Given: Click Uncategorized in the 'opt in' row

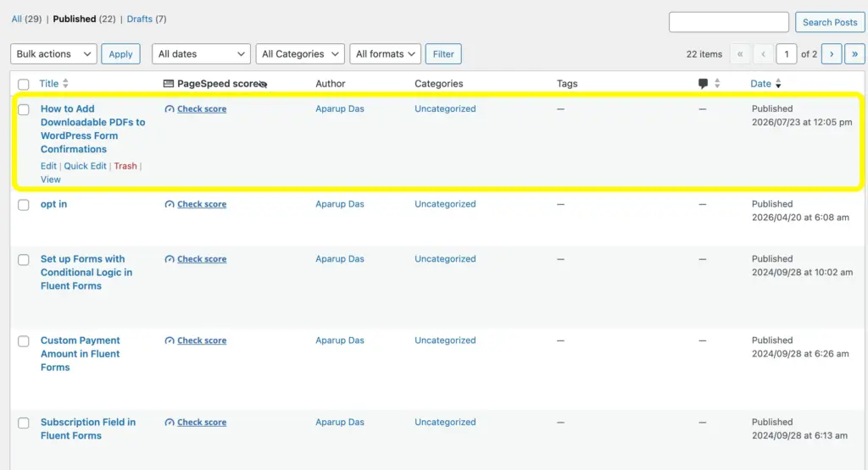Looking at the screenshot, I should pos(445,204).
